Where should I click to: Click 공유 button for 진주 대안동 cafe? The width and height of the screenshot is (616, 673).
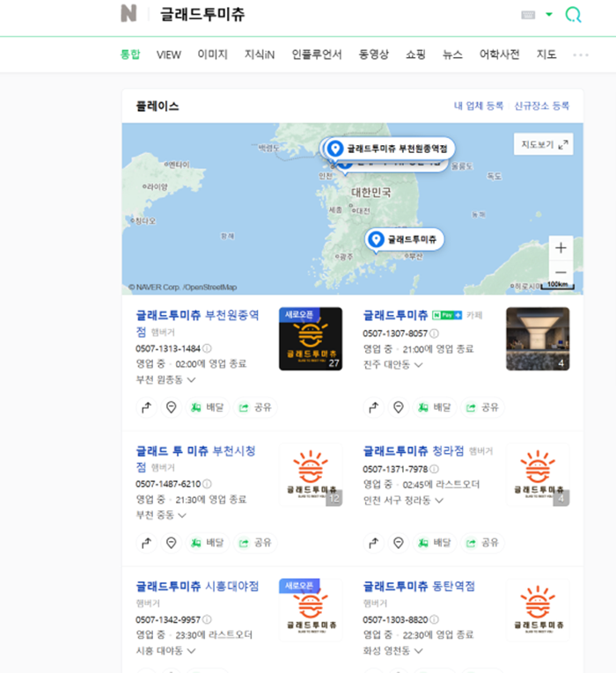(x=482, y=407)
